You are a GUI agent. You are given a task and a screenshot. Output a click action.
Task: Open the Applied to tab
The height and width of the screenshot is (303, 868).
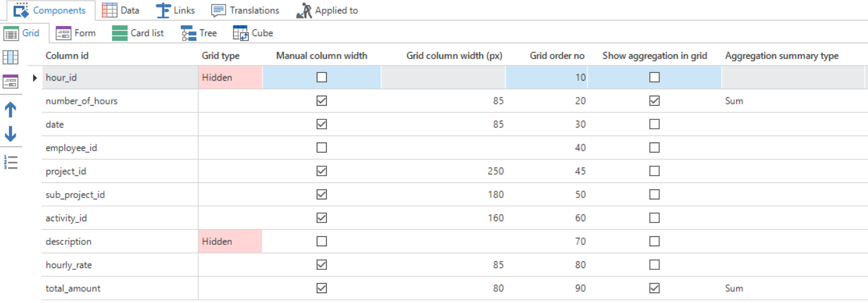(x=327, y=10)
